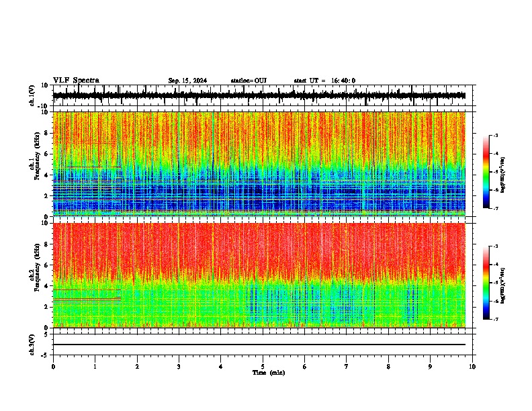Click the ch.1(V) axis label
This screenshot has width=532, height=411.
tap(32, 95)
